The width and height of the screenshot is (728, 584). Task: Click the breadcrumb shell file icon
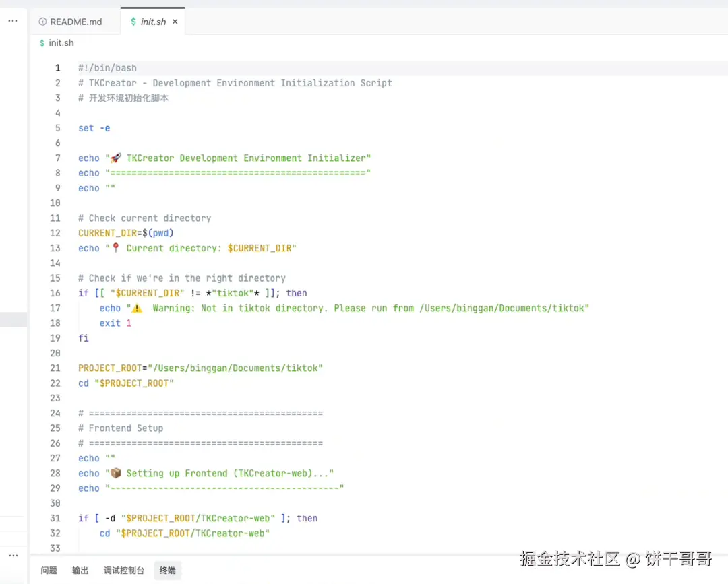click(42, 42)
